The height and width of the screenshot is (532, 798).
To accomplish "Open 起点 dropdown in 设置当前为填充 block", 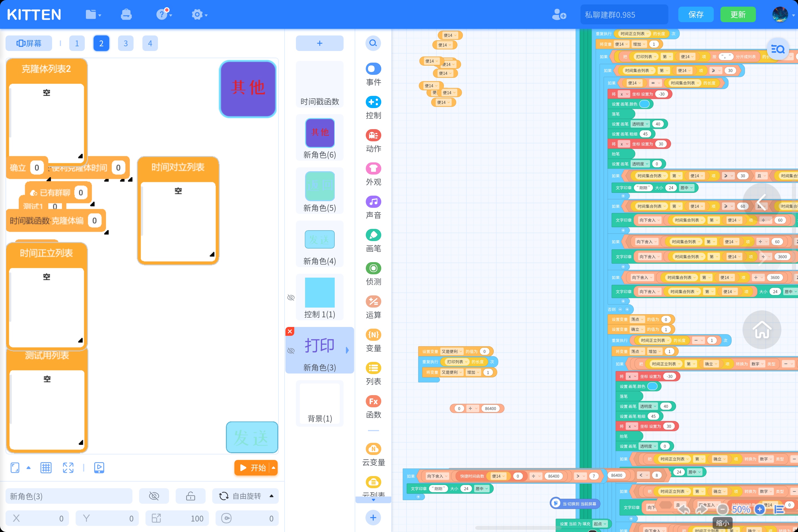I will click(600, 524).
